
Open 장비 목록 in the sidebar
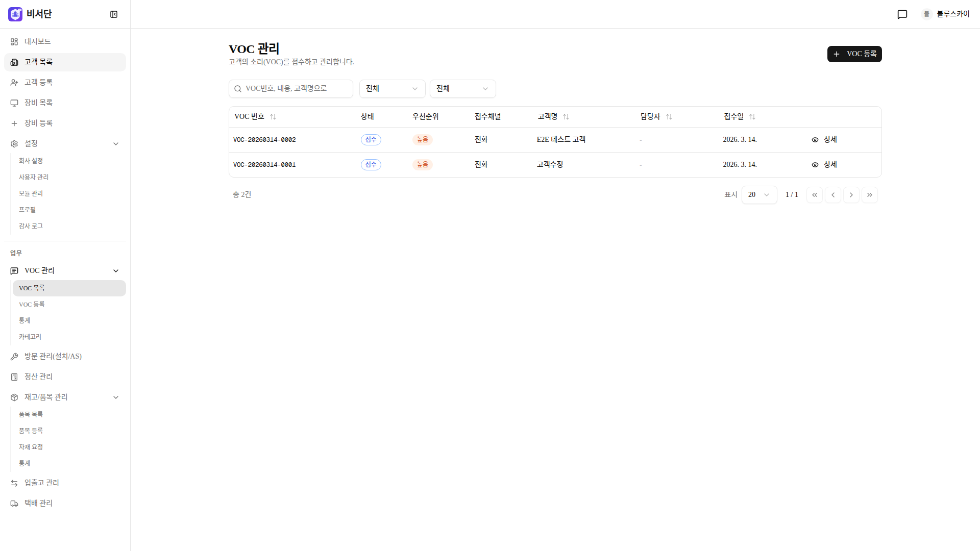(x=65, y=103)
